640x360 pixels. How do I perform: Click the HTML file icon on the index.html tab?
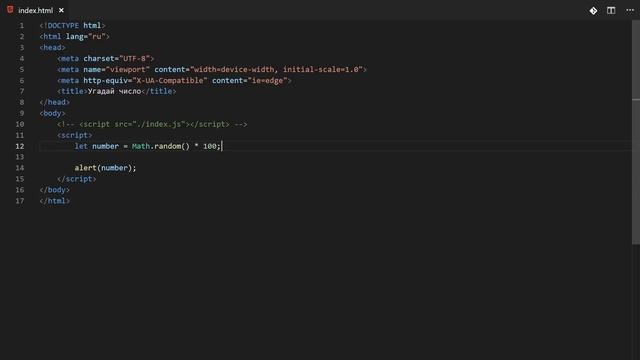pos(10,10)
